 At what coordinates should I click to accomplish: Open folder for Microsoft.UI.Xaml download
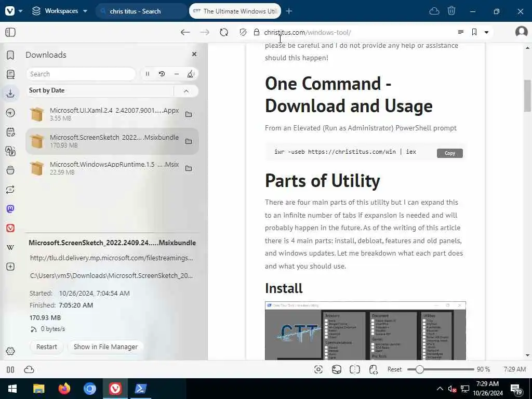[x=189, y=114]
